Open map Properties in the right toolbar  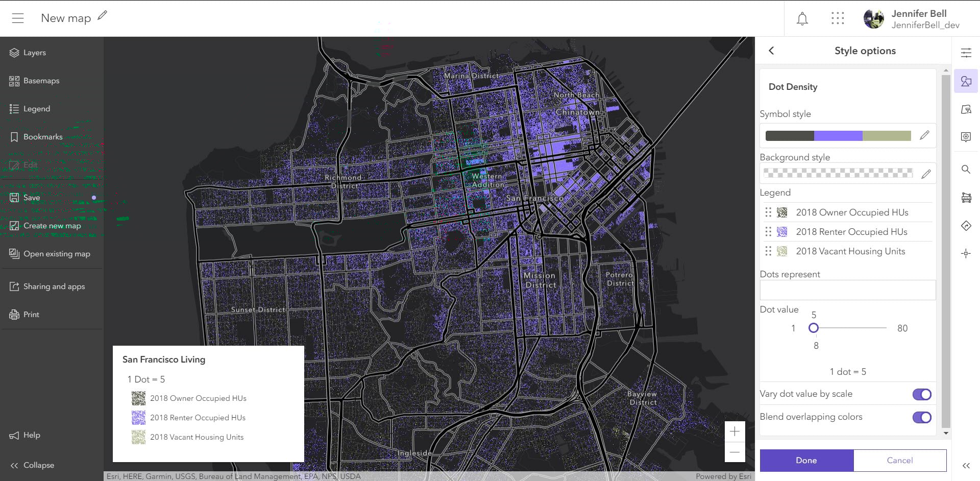pos(966,52)
